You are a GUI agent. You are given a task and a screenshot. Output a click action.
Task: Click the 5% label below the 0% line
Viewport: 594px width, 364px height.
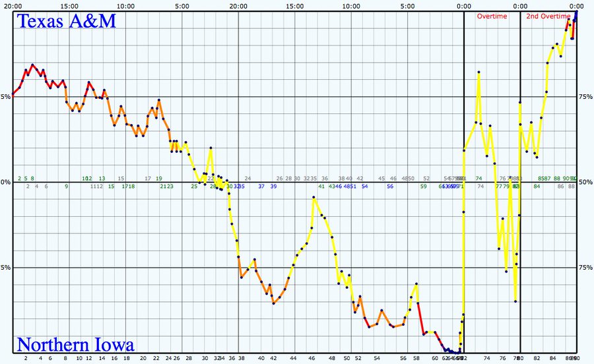[x=5, y=268]
